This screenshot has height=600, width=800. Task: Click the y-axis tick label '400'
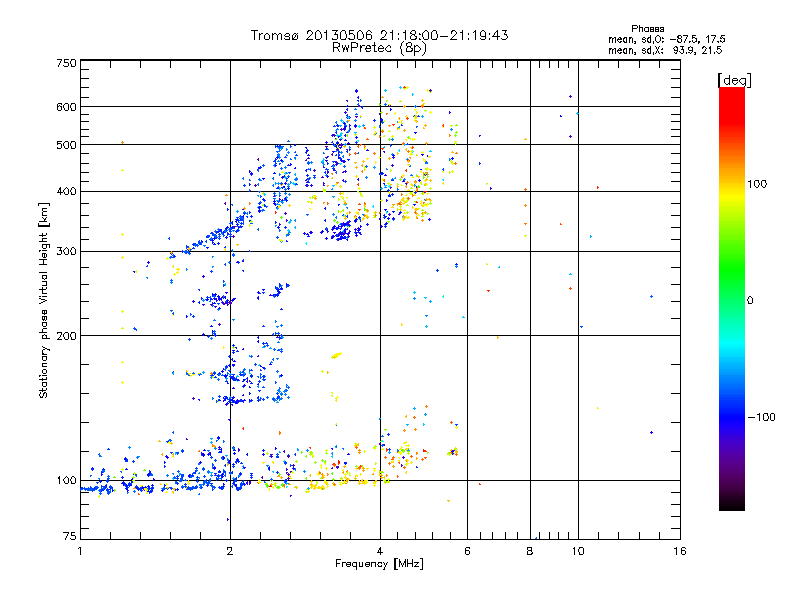pos(66,192)
